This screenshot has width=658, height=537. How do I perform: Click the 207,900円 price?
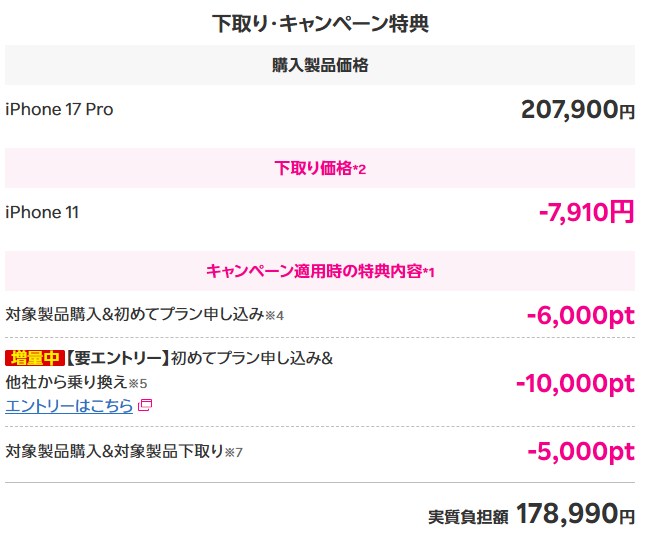(577, 110)
